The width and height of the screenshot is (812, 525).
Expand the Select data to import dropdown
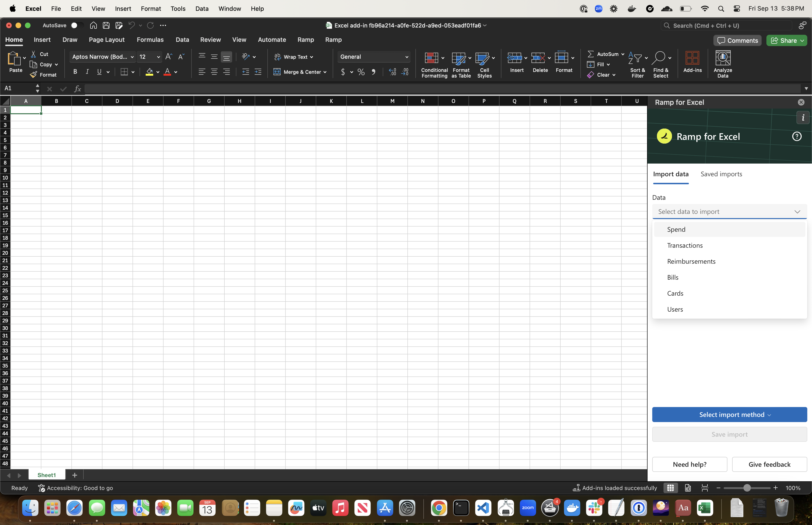(730, 211)
